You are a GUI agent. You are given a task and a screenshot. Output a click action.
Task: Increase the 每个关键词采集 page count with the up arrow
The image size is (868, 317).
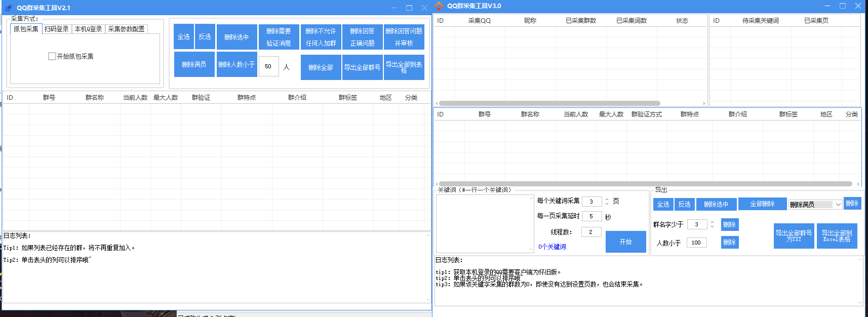(607, 199)
